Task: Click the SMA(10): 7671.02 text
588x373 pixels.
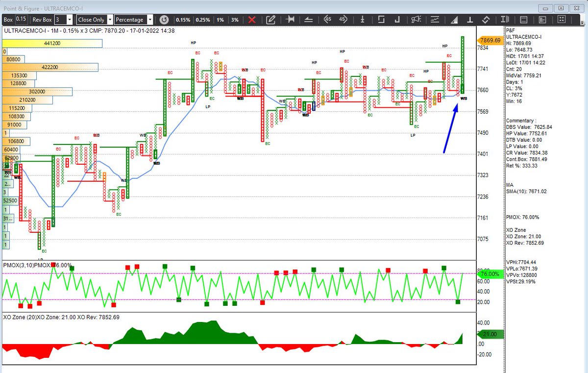Action: point(525,191)
